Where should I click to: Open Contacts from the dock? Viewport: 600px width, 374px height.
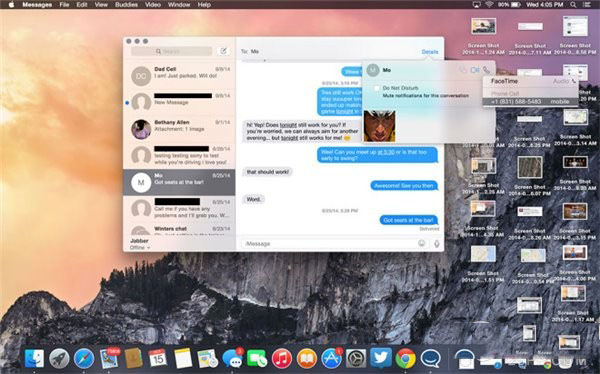pyautogui.click(x=133, y=358)
